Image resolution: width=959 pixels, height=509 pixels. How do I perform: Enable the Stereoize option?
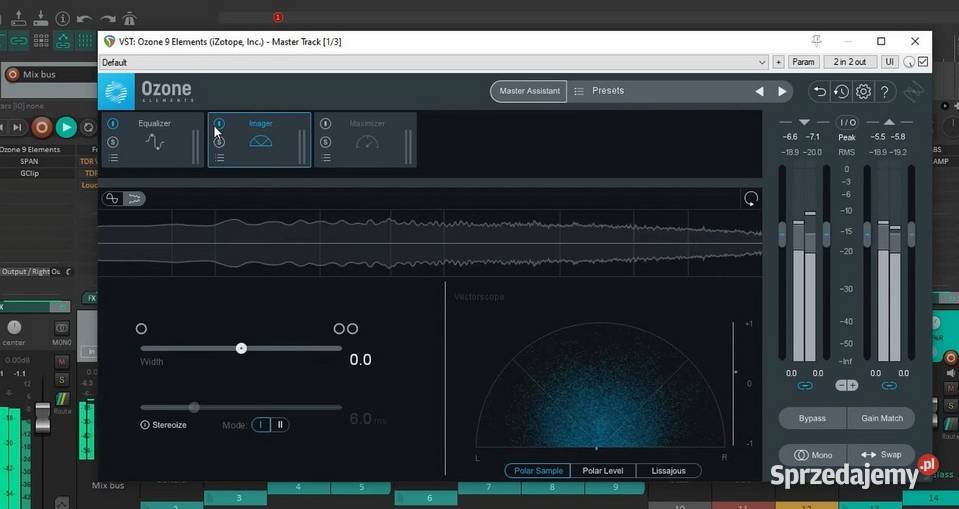tap(163, 425)
